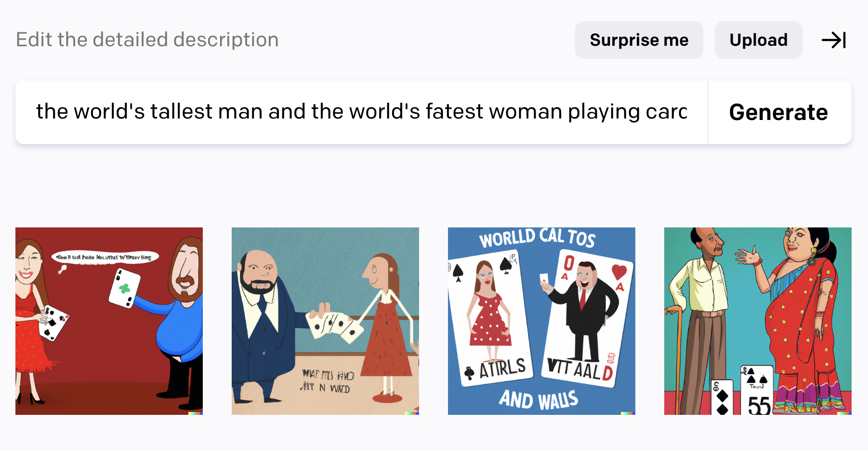Screen dimensions: 868x451
Task: Click the green clover card in the first image
Action: [x=124, y=288]
